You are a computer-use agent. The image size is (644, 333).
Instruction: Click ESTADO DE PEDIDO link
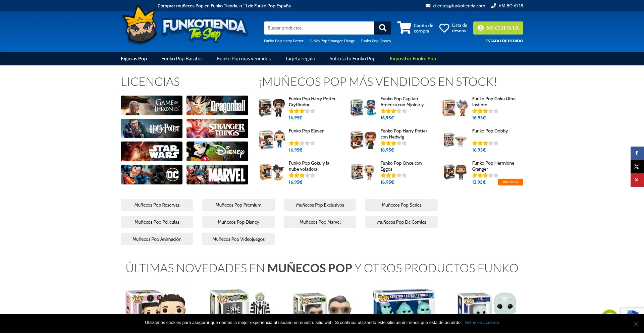[504, 41]
